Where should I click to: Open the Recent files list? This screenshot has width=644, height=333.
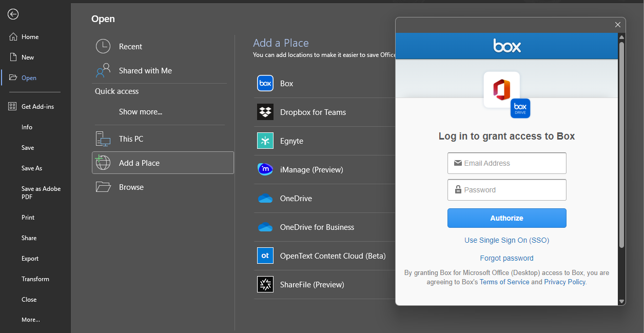[x=130, y=47]
